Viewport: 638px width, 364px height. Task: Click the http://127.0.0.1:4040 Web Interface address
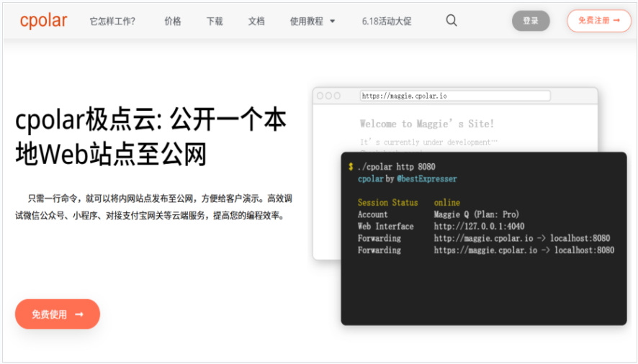(x=479, y=227)
